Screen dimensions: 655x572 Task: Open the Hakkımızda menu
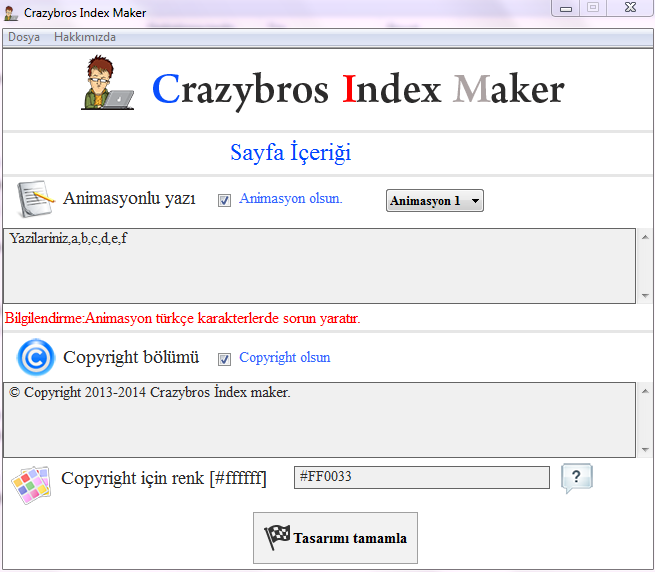pyautogui.click(x=85, y=37)
